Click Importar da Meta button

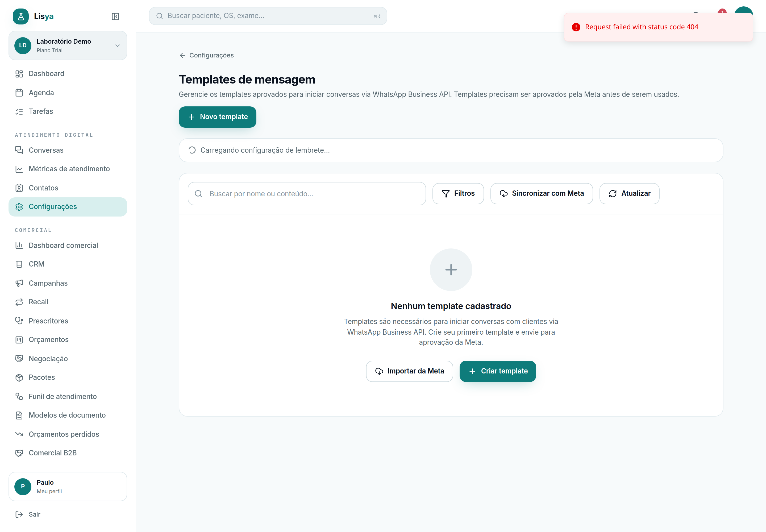tap(409, 371)
